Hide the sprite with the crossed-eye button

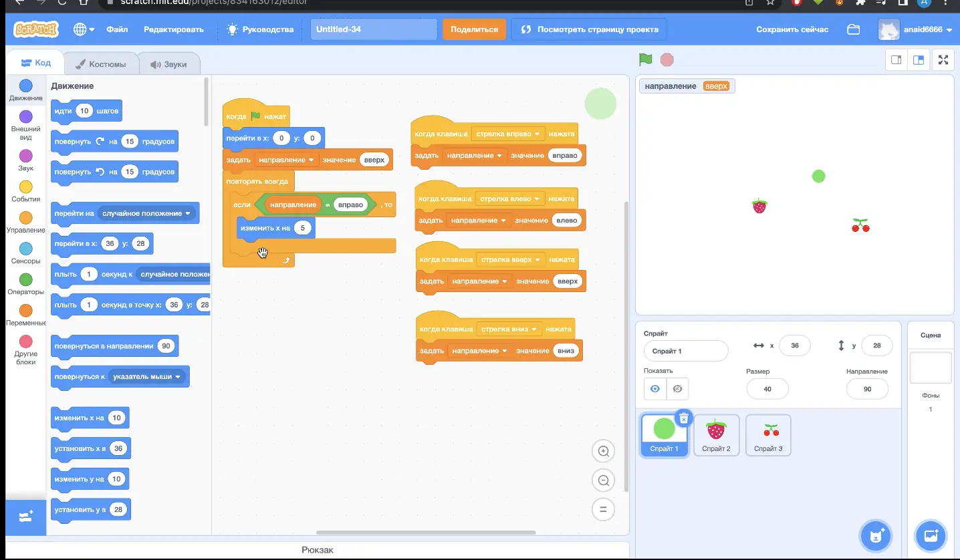point(677,389)
